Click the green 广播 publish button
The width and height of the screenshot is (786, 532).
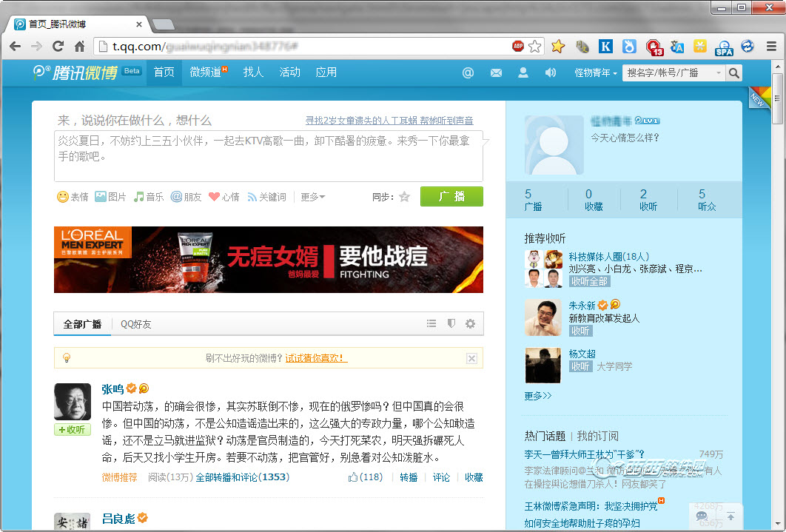(x=451, y=196)
